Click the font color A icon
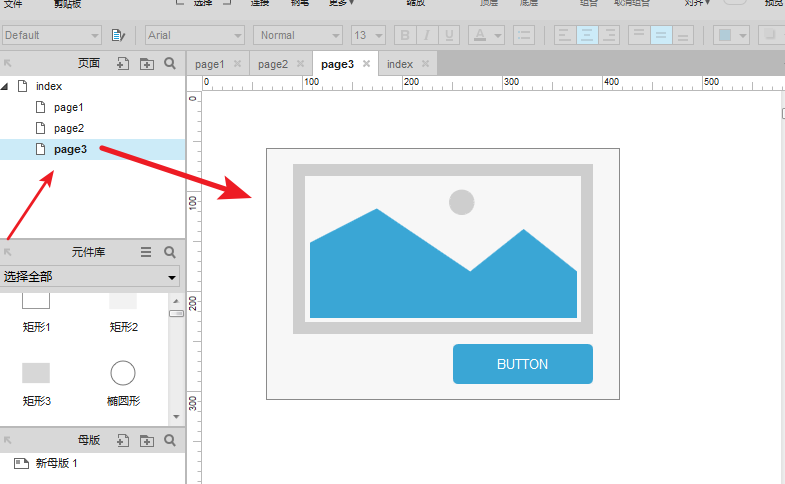Viewport: 785px width, 484px height. tap(480, 35)
